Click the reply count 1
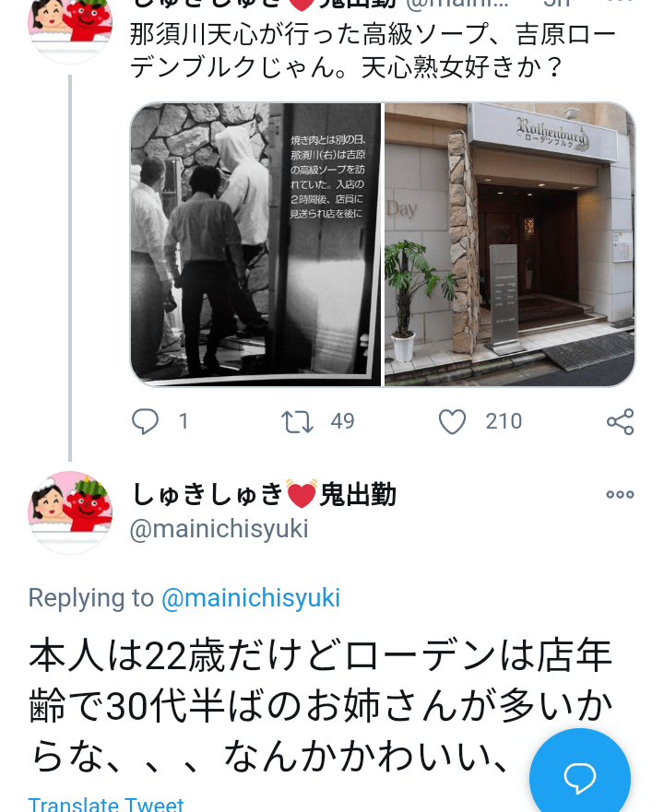664x812 pixels. [184, 421]
